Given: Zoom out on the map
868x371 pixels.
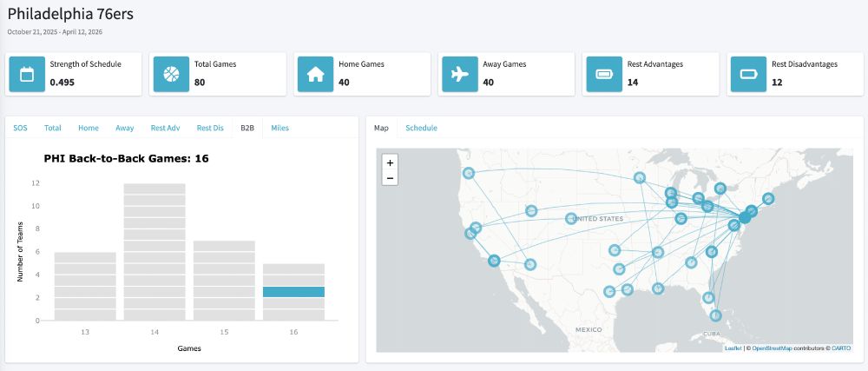Looking at the screenshot, I should pos(390,178).
